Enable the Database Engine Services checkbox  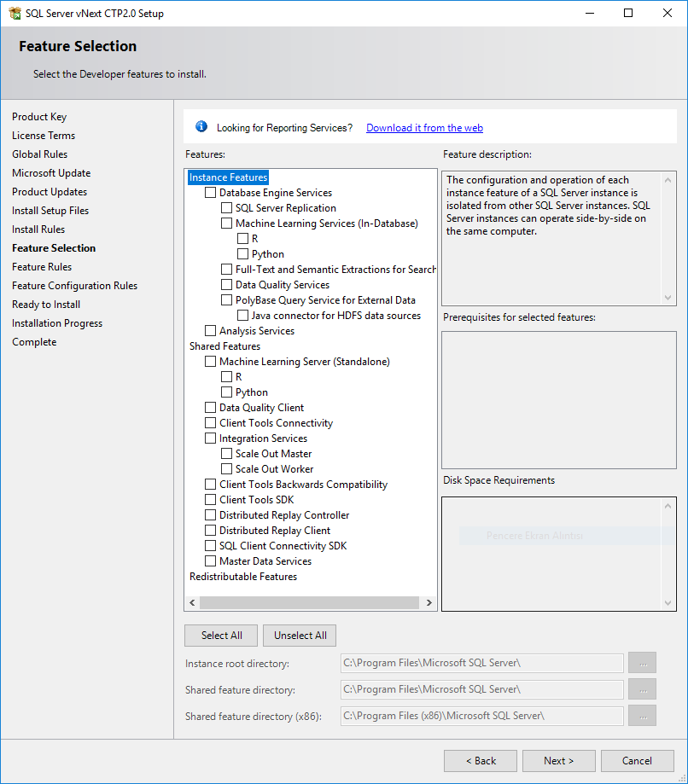tap(210, 192)
